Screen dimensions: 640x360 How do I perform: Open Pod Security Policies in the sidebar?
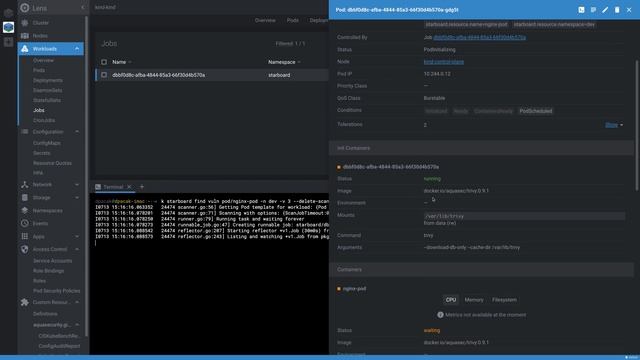click(x=56, y=291)
